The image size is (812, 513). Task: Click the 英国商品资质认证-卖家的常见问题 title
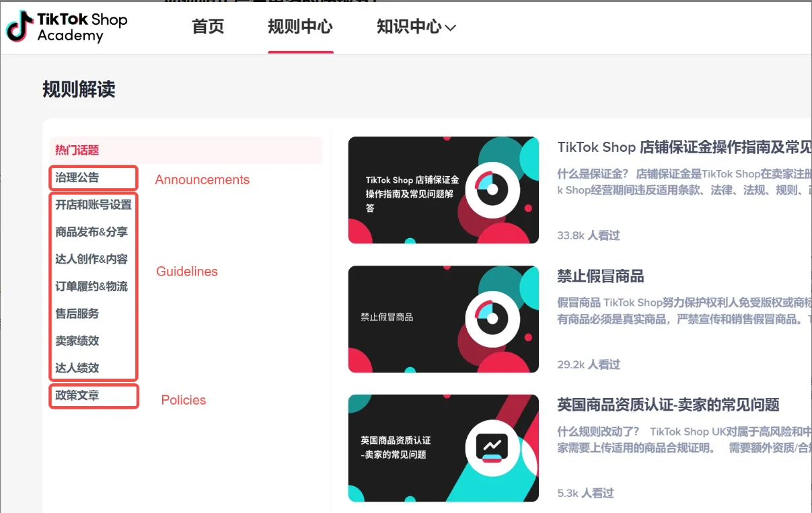pyautogui.click(x=668, y=405)
